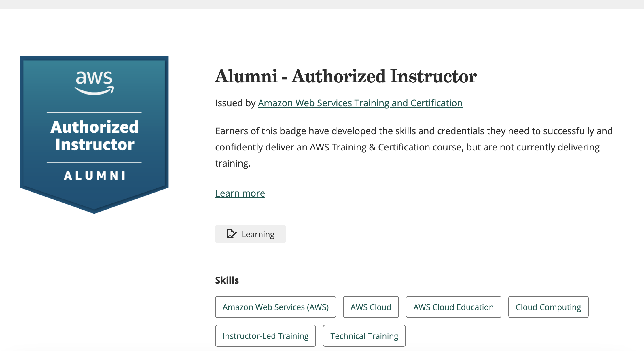Click the Skills section heading
The width and height of the screenshot is (644, 351).
tap(227, 280)
